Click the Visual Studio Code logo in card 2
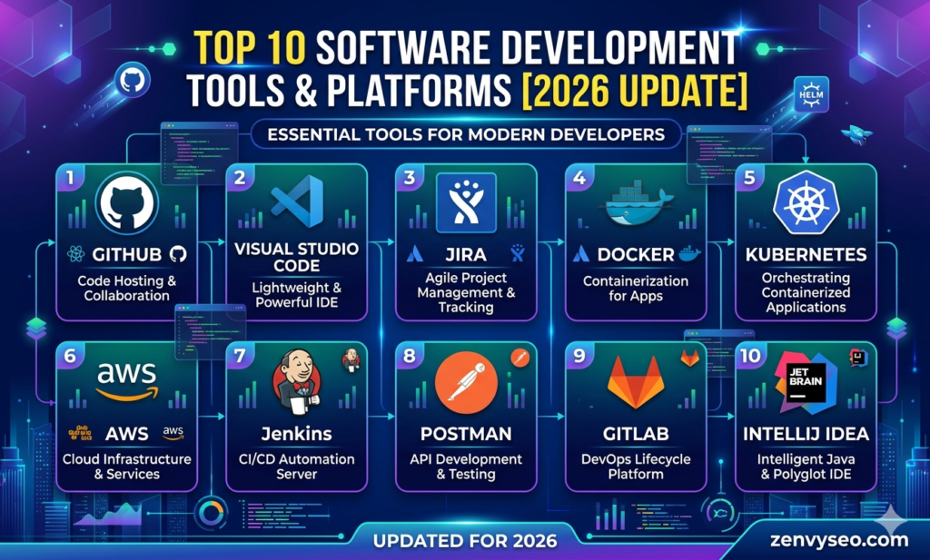 (x=298, y=201)
